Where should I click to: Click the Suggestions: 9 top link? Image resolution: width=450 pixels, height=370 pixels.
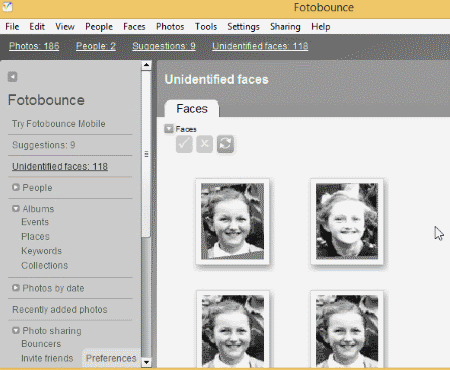pyautogui.click(x=164, y=46)
